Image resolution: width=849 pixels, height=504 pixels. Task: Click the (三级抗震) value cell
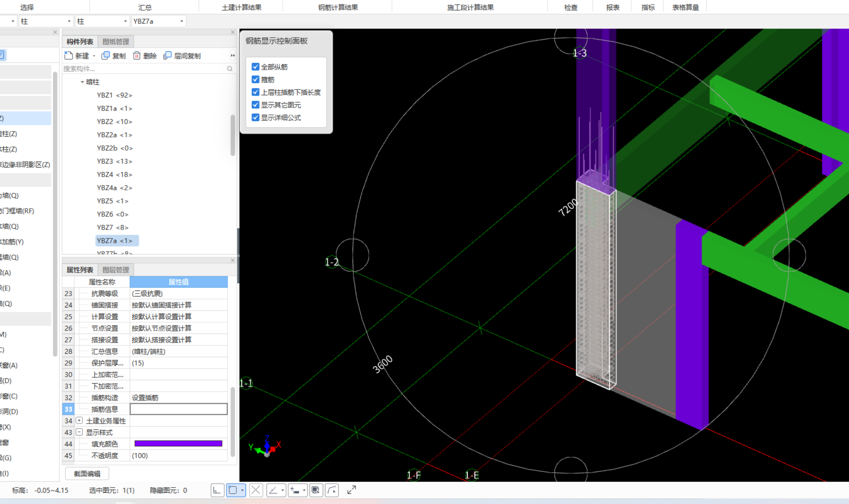click(x=179, y=294)
